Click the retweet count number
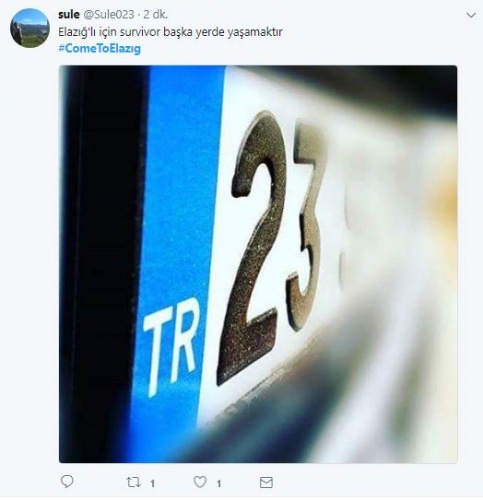Viewport: 483px width, 500px height. 152,483
